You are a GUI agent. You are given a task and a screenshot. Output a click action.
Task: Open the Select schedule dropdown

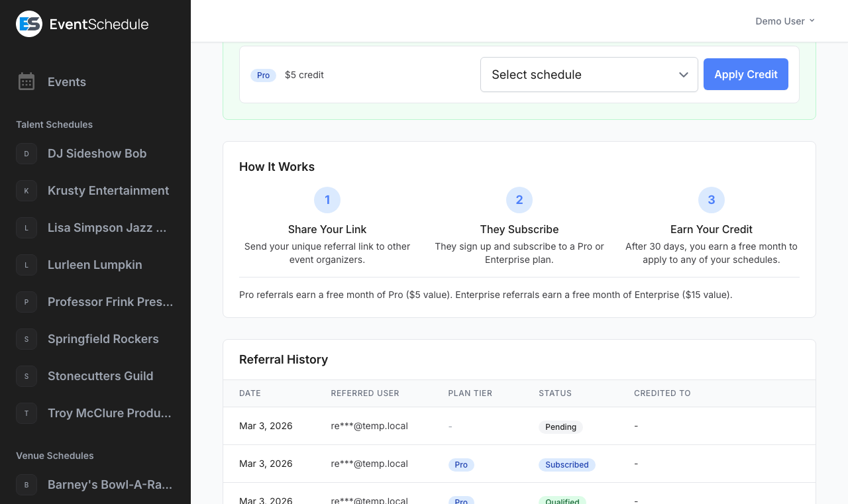click(x=589, y=74)
